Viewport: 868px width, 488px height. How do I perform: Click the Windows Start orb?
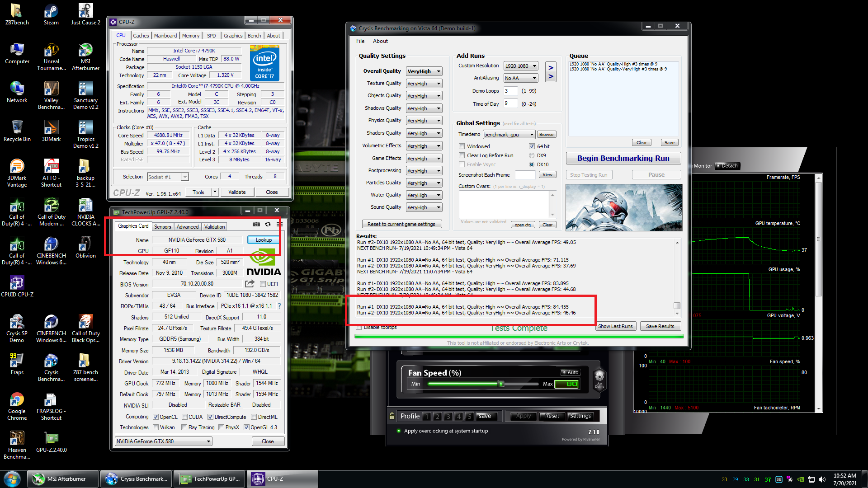12,479
